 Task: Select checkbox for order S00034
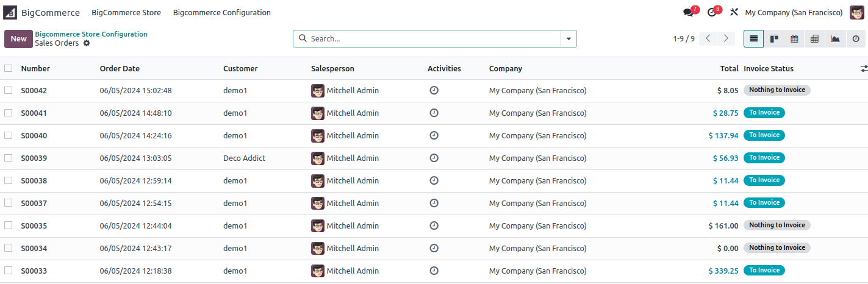coord(8,248)
